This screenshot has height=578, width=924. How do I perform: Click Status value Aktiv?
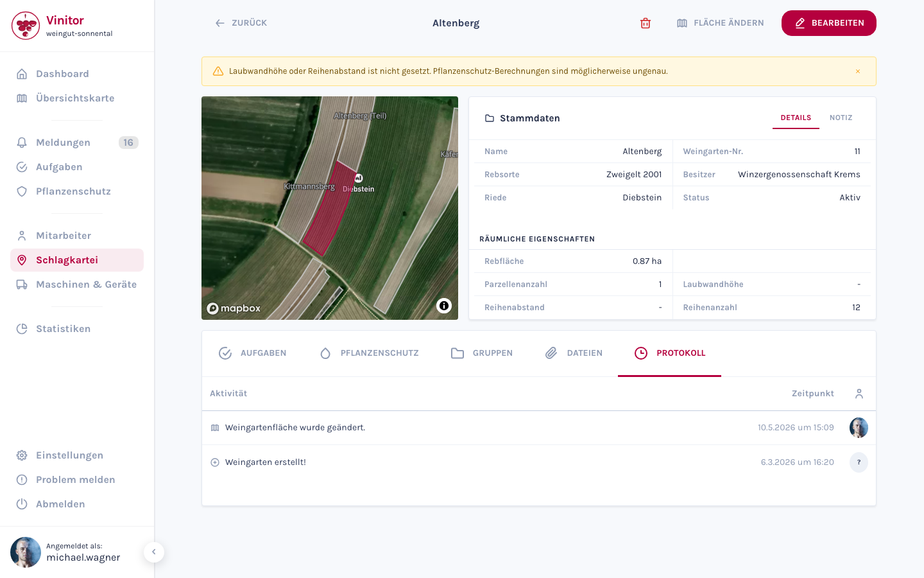click(x=850, y=198)
